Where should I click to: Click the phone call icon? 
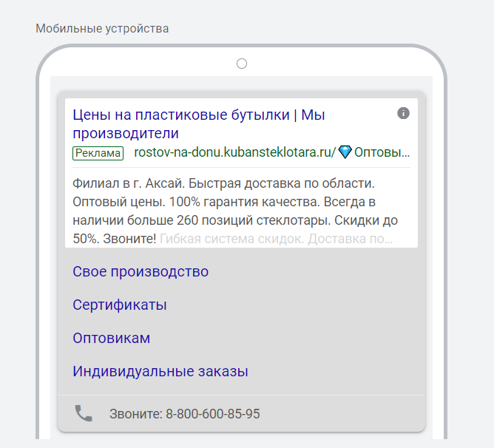tap(84, 413)
